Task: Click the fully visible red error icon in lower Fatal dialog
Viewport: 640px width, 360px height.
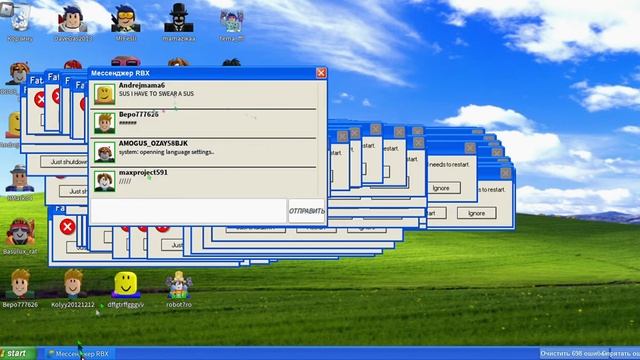Action: pos(67,227)
